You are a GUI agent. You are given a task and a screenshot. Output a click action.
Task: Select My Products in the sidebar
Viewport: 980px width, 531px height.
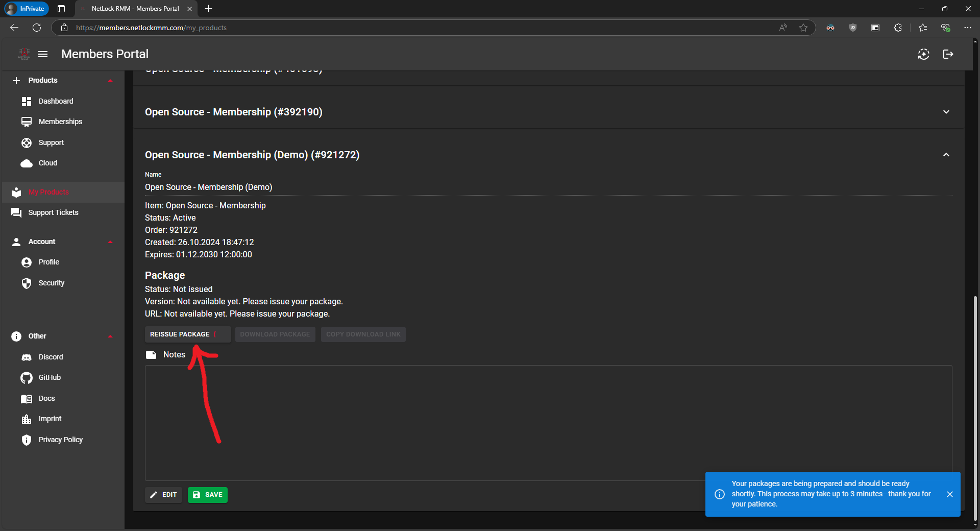(x=63, y=192)
